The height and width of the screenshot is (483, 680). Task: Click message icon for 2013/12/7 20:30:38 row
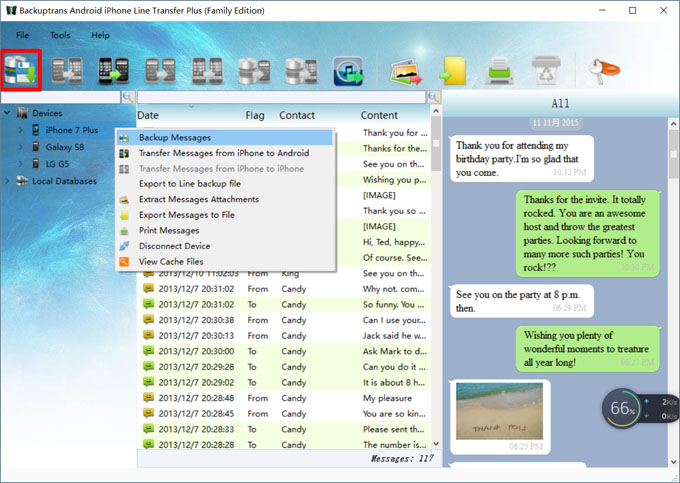coord(148,320)
